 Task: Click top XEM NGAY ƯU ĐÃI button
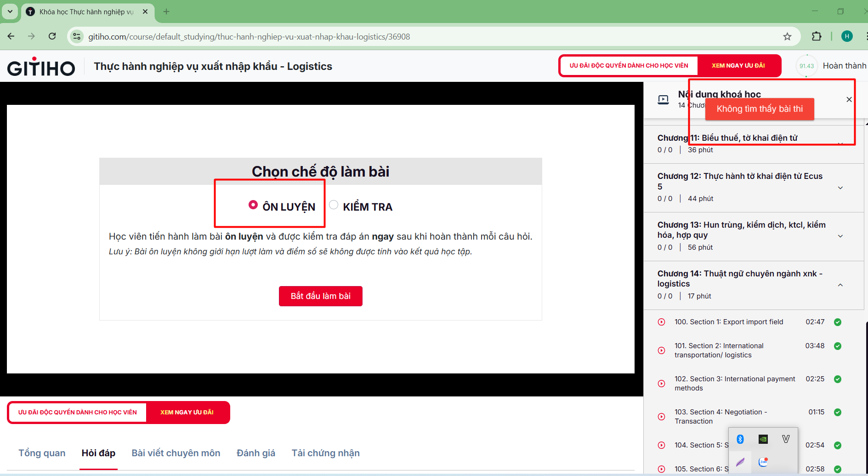coord(738,66)
